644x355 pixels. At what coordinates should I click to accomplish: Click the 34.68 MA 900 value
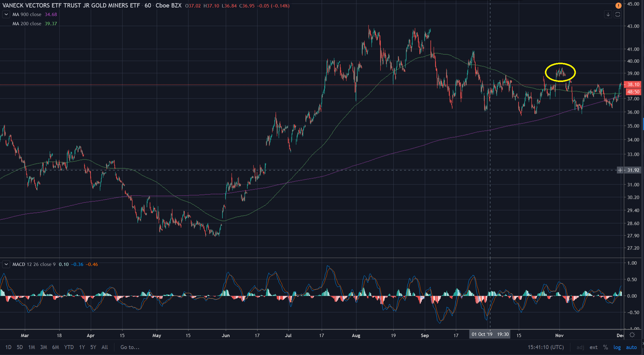point(50,15)
